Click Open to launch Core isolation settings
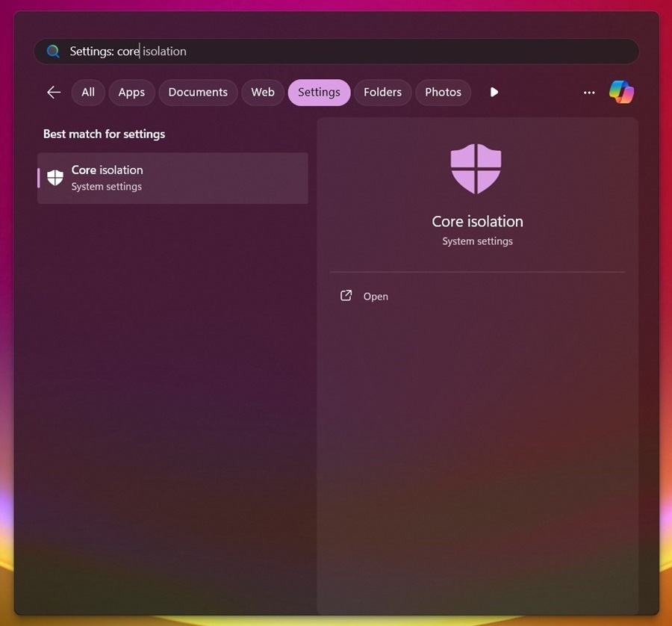Image resolution: width=672 pixels, height=626 pixels. point(376,296)
